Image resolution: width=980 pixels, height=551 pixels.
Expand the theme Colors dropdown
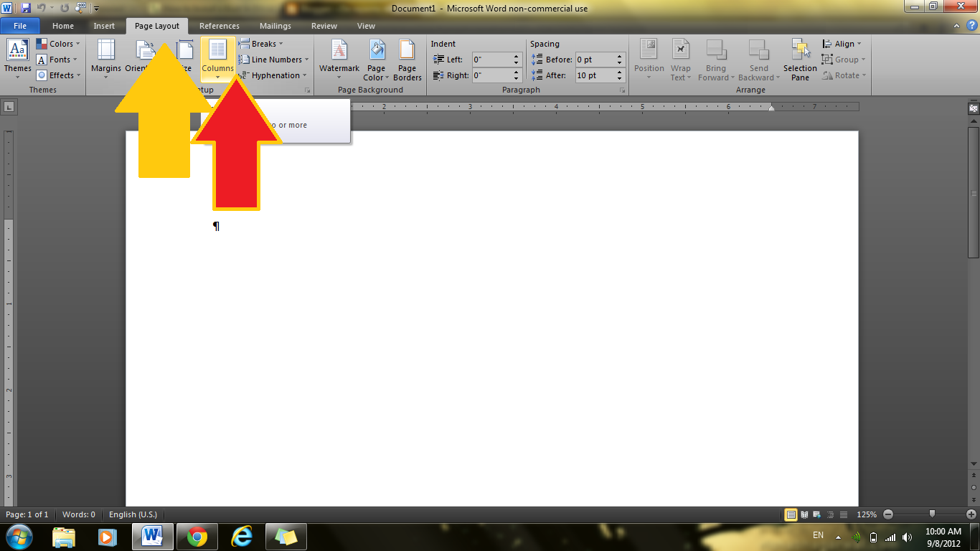tap(59, 44)
